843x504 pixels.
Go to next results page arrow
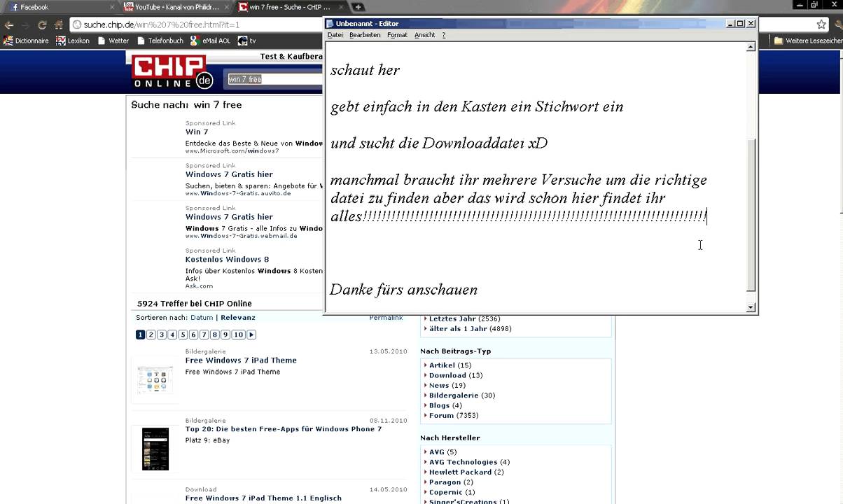[251, 335]
